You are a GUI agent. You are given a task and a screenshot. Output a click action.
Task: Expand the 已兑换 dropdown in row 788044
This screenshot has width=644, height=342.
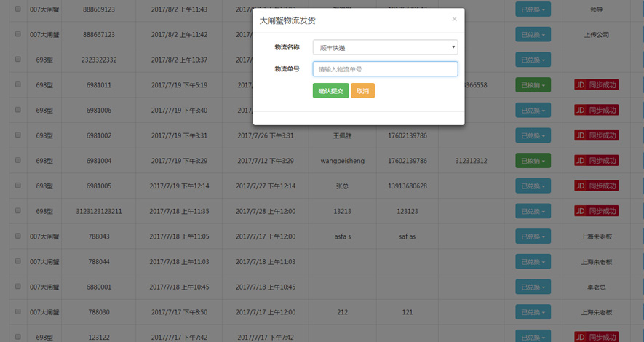[x=533, y=261]
